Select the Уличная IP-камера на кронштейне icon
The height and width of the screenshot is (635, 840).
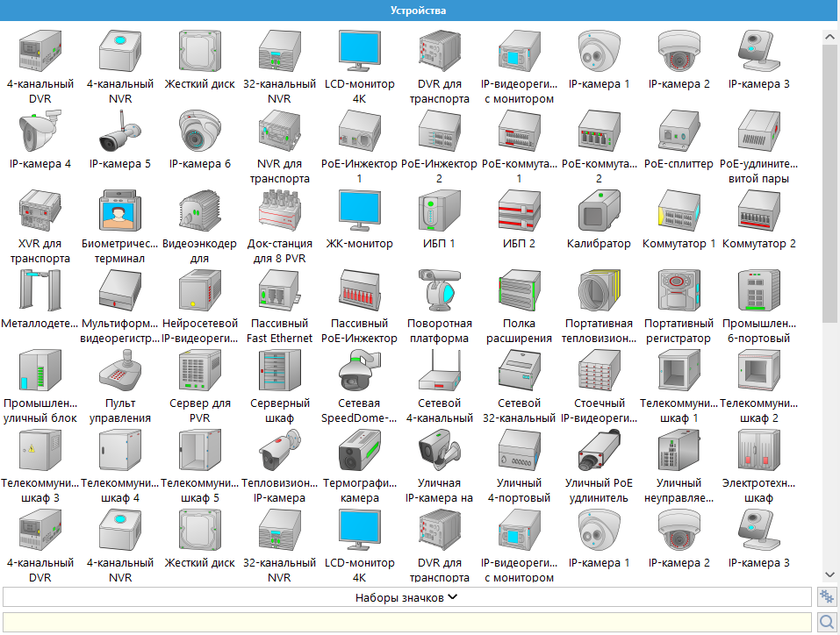(x=439, y=450)
